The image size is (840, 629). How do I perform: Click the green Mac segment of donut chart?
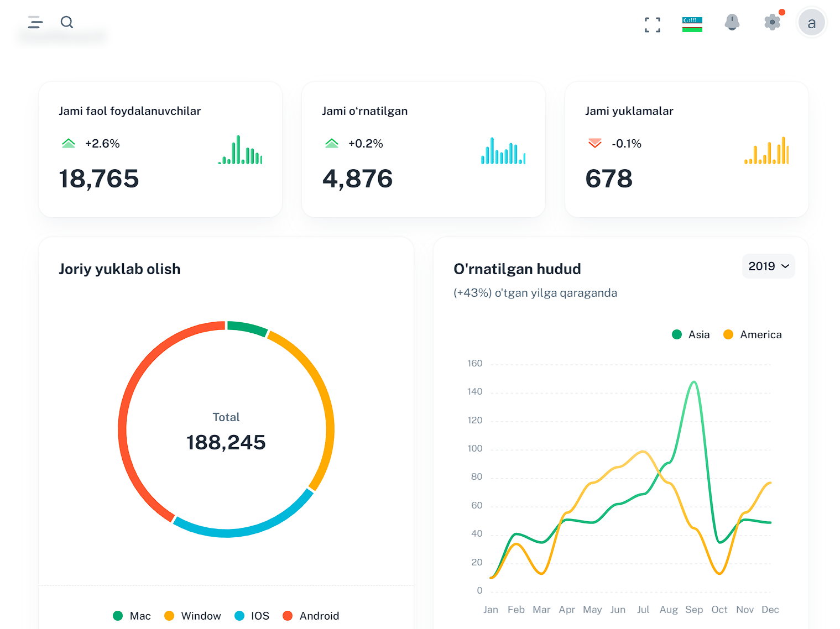(x=247, y=327)
